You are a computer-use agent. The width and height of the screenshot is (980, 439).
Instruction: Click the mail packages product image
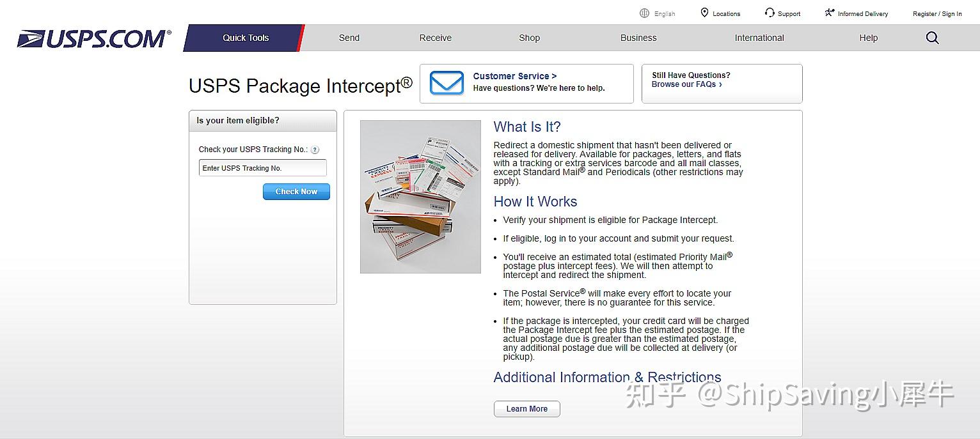click(420, 197)
